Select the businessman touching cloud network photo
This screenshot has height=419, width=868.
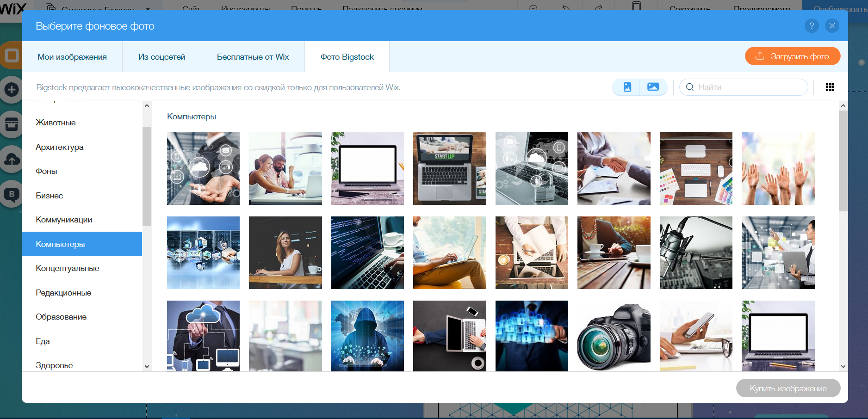(x=203, y=336)
